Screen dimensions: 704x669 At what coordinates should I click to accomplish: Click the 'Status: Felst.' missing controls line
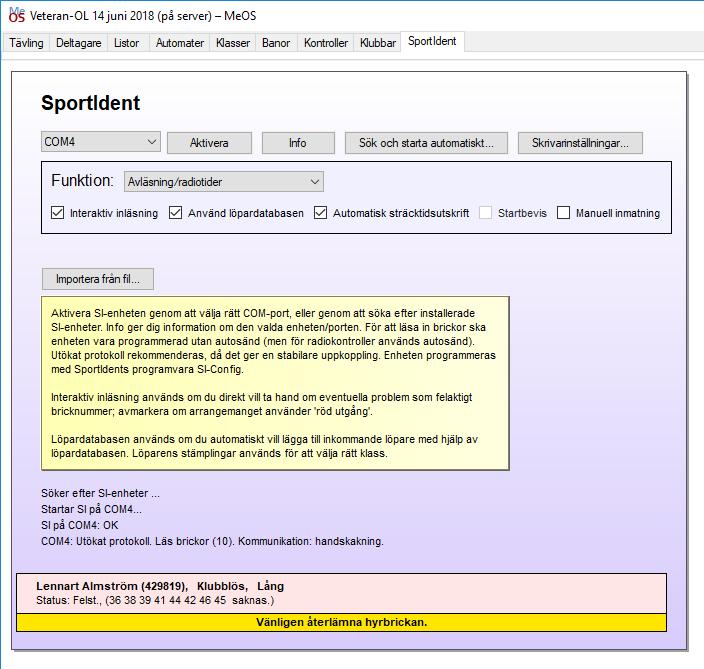(x=155, y=600)
